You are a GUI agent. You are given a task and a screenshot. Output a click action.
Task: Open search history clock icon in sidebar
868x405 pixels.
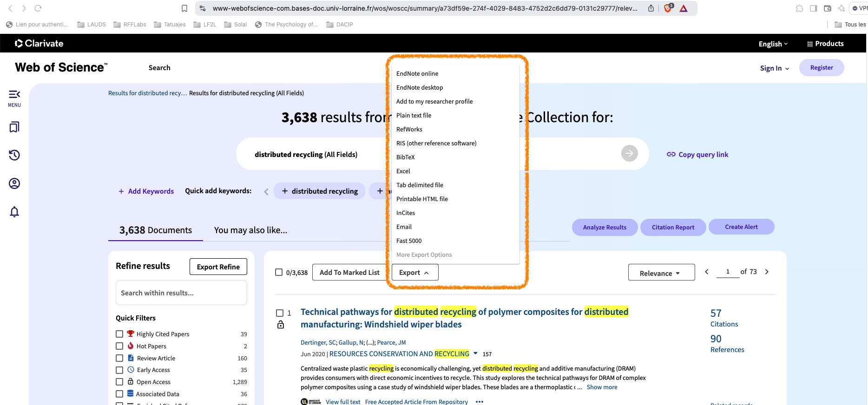click(14, 155)
